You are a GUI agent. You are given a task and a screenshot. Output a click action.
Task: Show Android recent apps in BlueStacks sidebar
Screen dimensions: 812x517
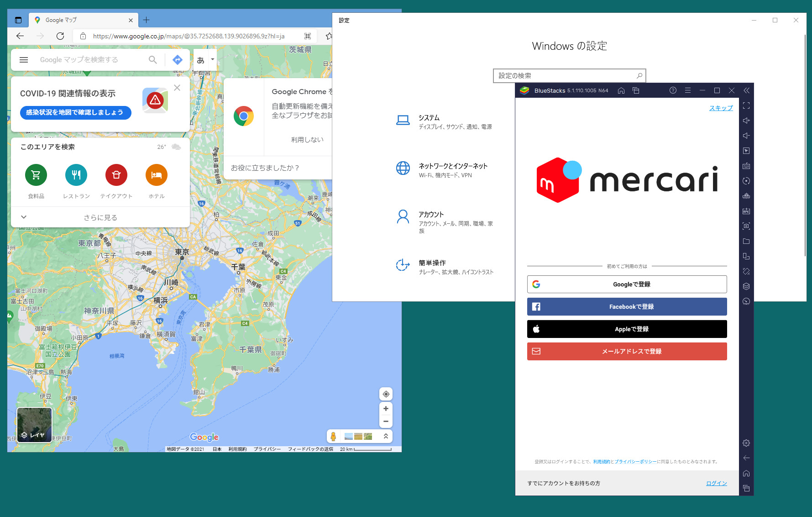(x=746, y=488)
